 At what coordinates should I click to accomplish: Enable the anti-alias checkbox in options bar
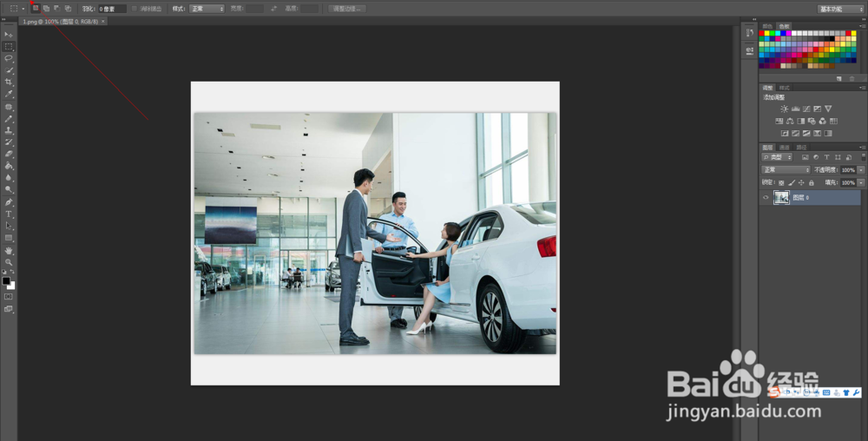(134, 9)
